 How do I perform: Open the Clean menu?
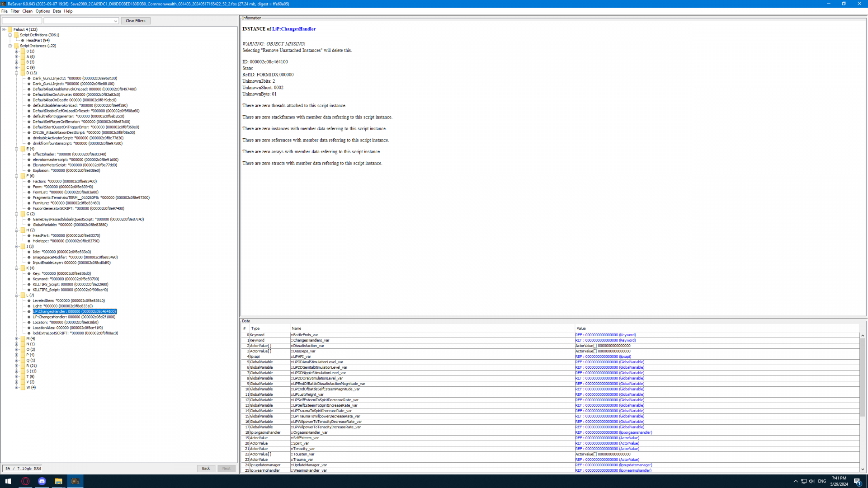pos(27,11)
